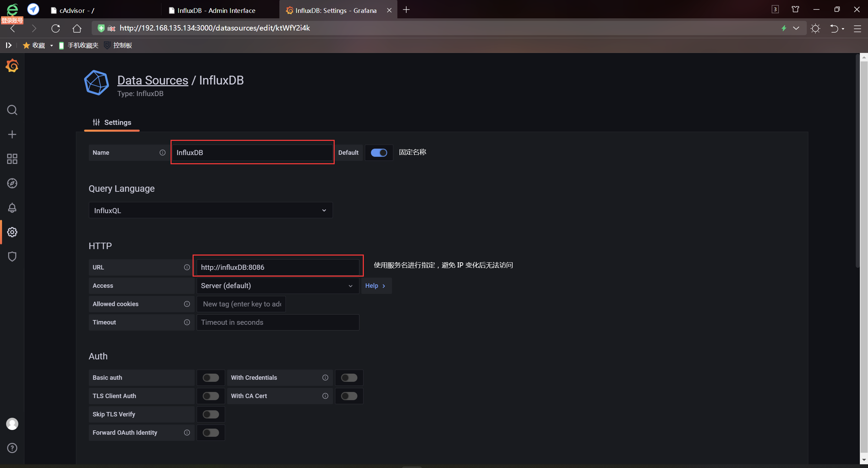Click the green lightning speed mode icon
This screenshot has width=868, height=468.
(784, 28)
